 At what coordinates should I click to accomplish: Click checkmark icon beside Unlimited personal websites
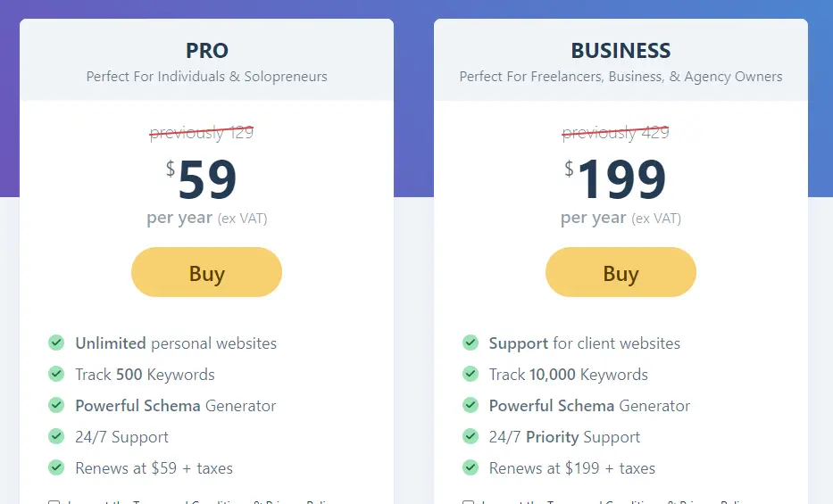pyautogui.click(x=56, y=343)
